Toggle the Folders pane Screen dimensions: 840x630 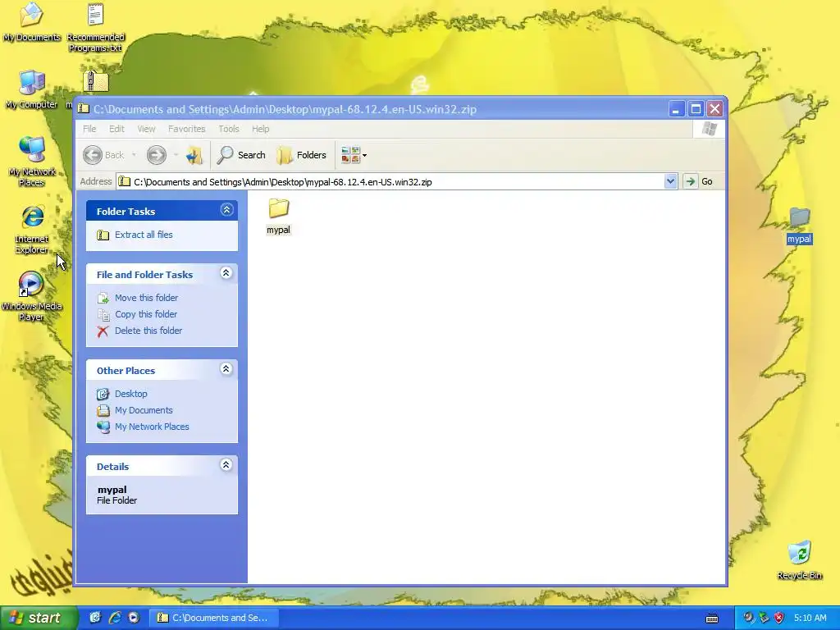coord(302,155)
